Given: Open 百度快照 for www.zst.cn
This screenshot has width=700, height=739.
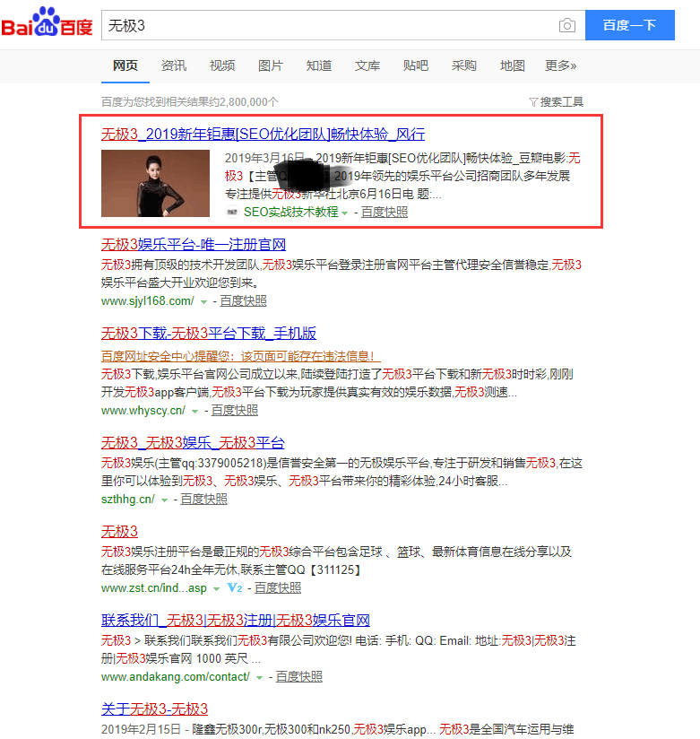Looking at the screenshot, I should [x=278, y=587].
